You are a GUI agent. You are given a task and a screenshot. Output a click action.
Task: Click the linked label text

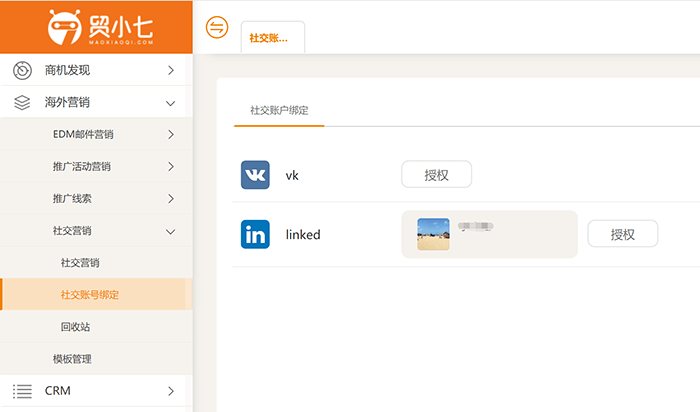(303, 234)
